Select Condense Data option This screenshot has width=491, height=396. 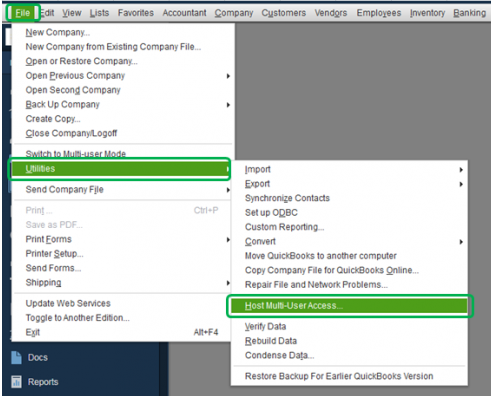point(279,355)
